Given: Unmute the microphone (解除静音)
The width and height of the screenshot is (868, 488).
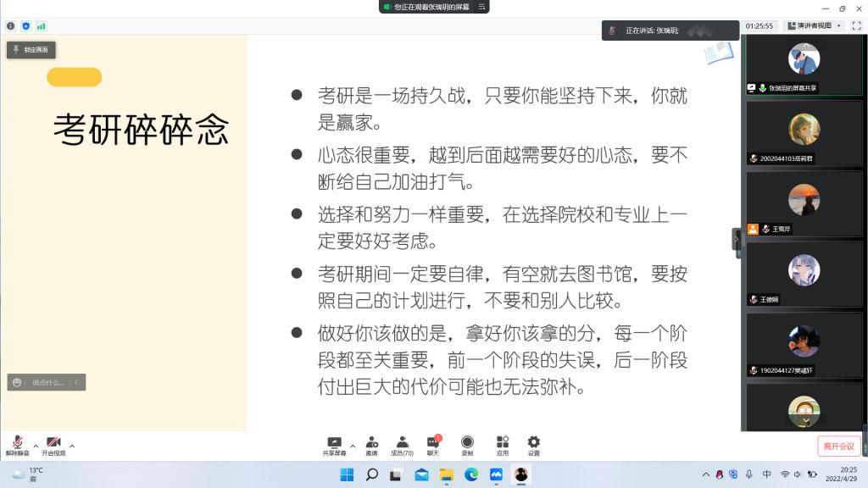Looking at the screenshot, I should (17, 445).
